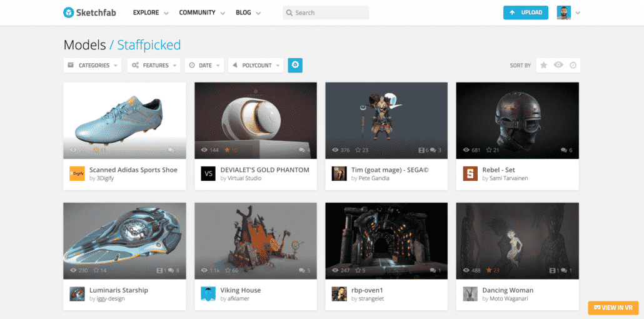
Task: Open author Sami Tarvainen profile link
Action: point(508,178)
